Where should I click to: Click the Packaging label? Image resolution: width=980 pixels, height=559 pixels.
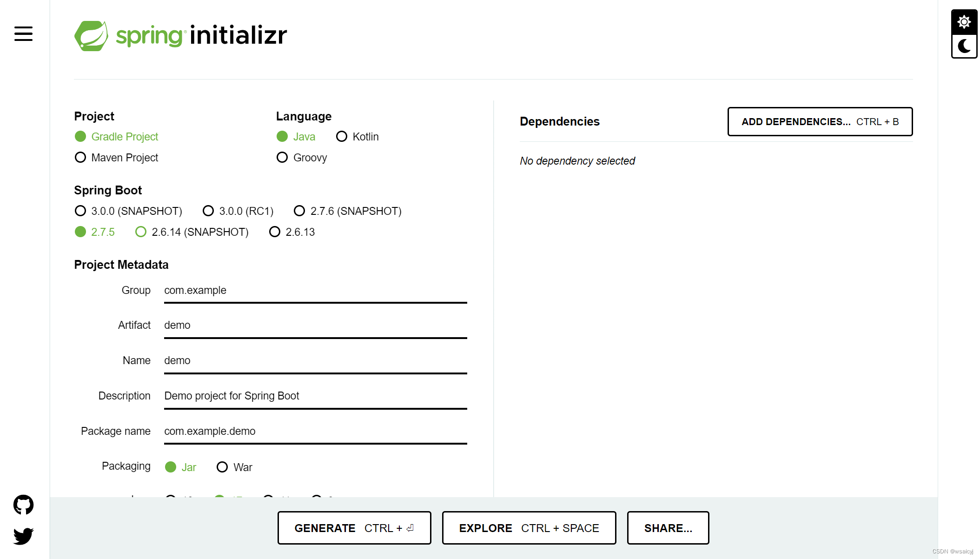click(126, 466)
